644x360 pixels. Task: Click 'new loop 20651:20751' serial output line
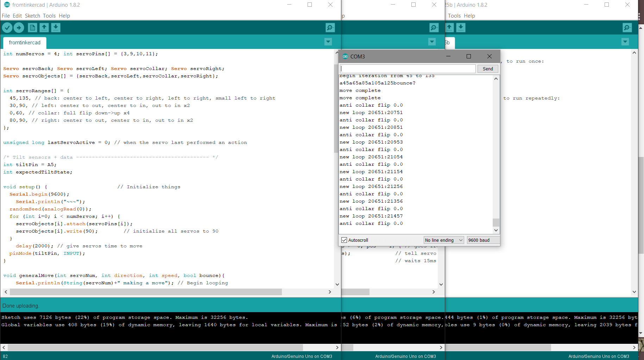click(371, 113)
